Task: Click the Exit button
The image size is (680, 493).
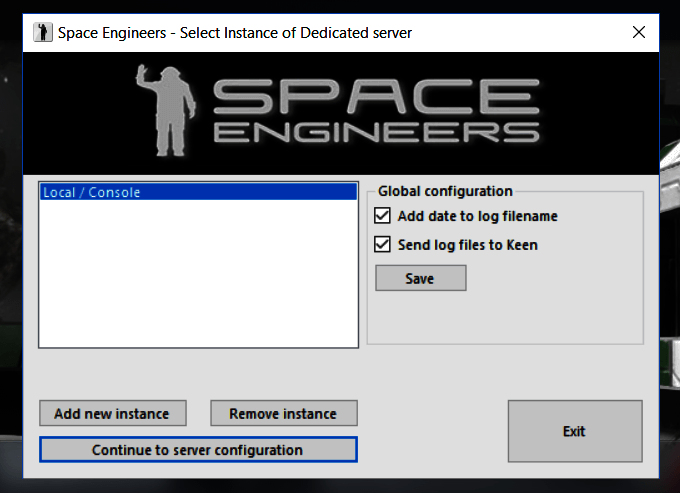Action: tap(575, 431)
